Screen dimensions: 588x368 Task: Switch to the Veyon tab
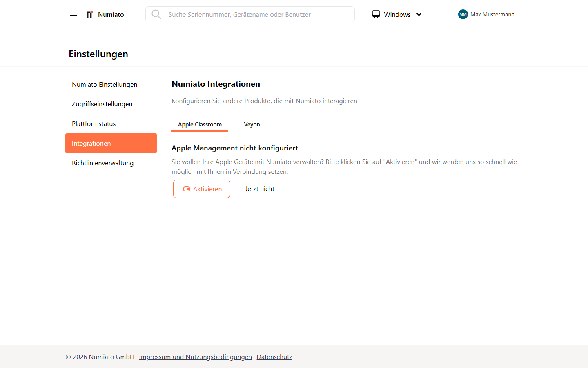click(252, 124)
